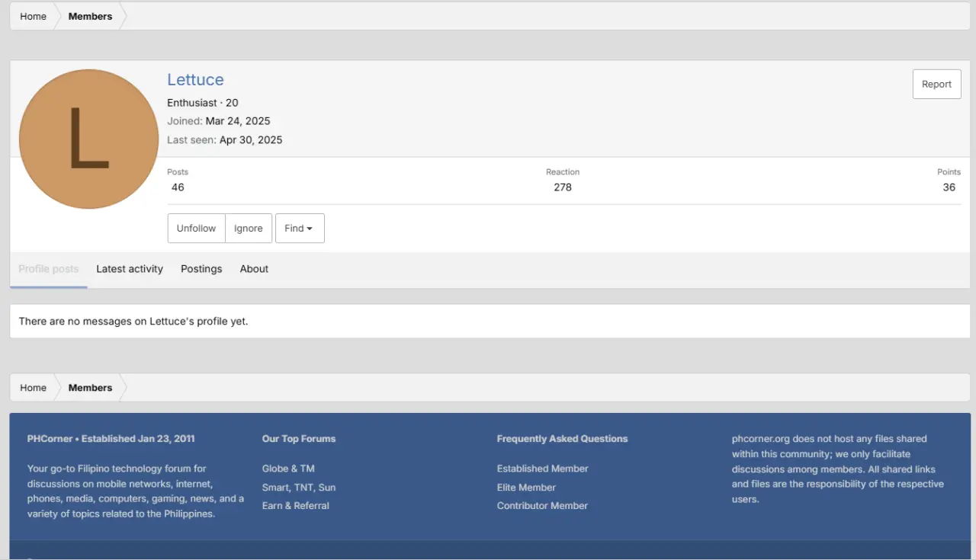Visit Smart, TNT, Sun forum
Image resolution: width=976 pixels, height=560 pixels.
tap(299, 488)
